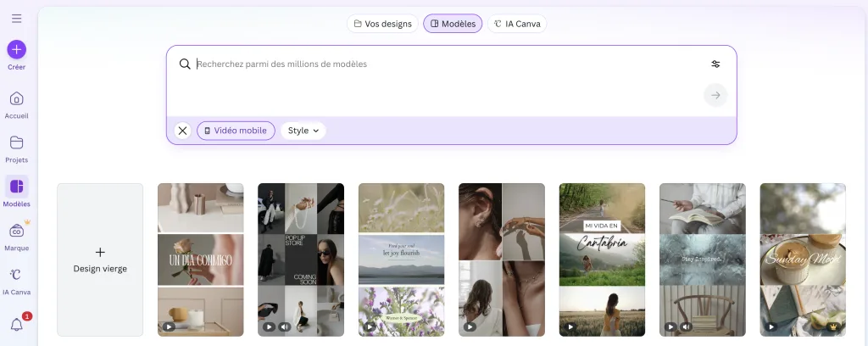Viewport: 868px width, 346px height.
Task: Click play icon on Pop Up Store template
Action: pos(269,327)
